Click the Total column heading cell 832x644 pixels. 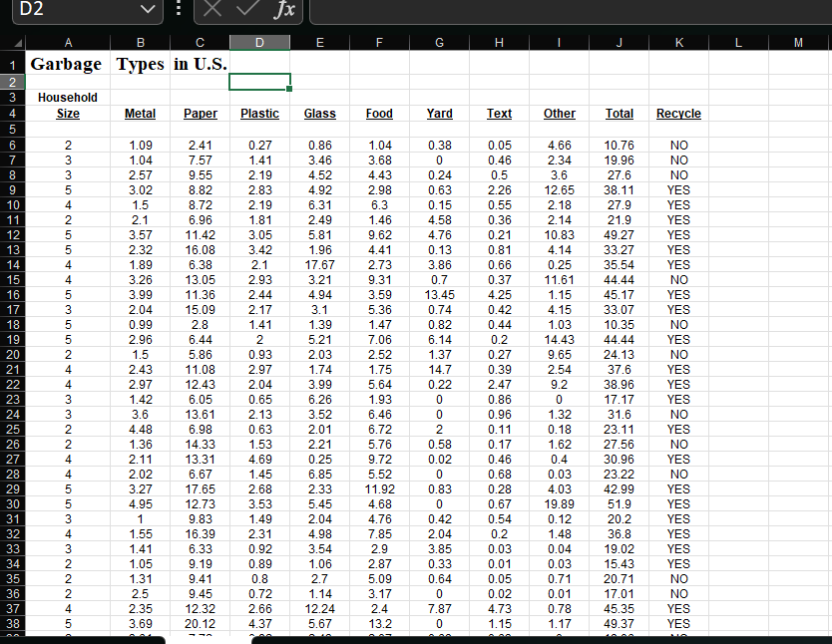point(619,113)
